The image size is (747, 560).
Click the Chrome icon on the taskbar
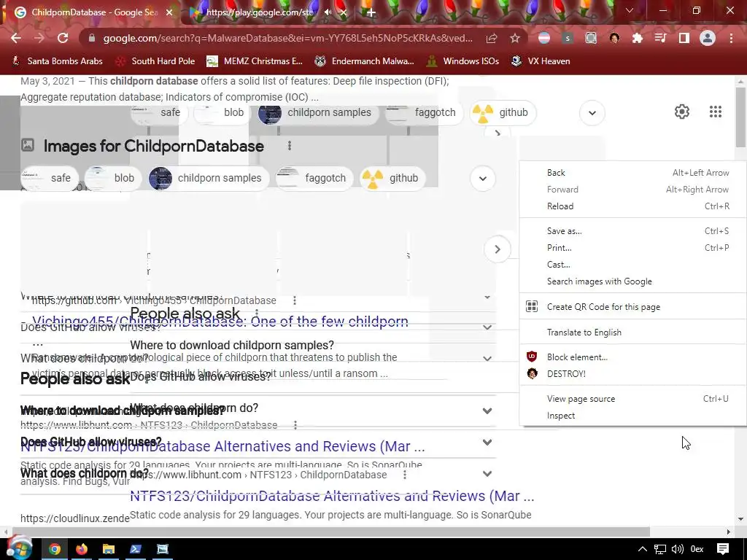tap(55, 549)
